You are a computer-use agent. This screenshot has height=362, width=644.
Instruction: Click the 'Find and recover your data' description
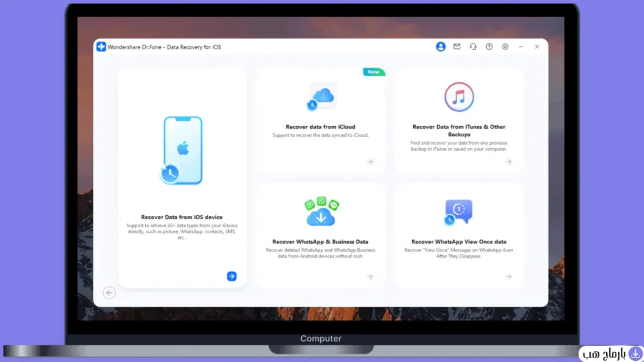tap(458, 146)
